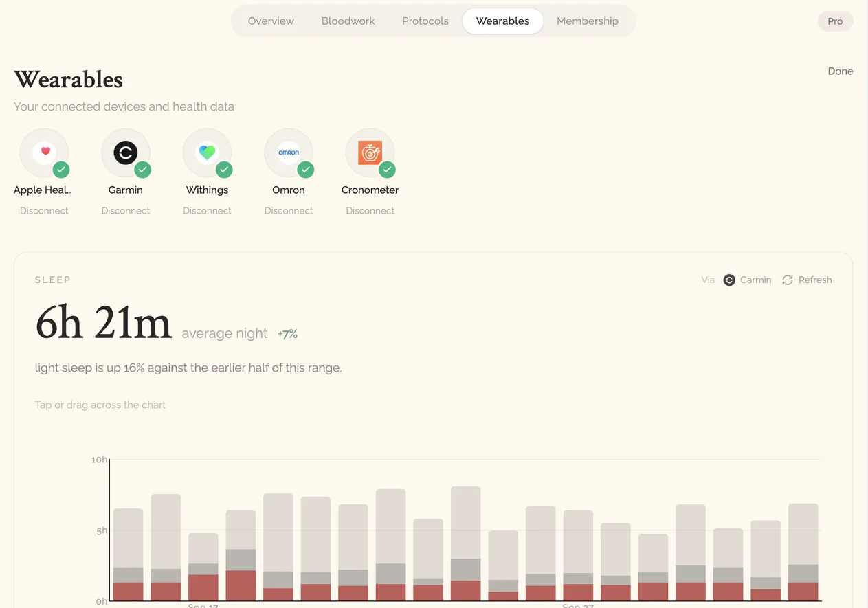Click the Cronometer apple icon
Screen dimensions: 868x608
(x=370, y=153)
